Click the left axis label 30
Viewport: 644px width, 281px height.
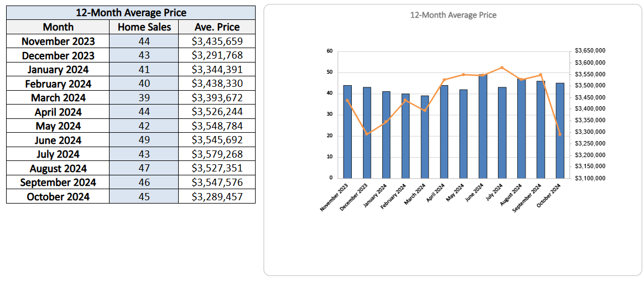pyautogui.click(x=329, y=115)
